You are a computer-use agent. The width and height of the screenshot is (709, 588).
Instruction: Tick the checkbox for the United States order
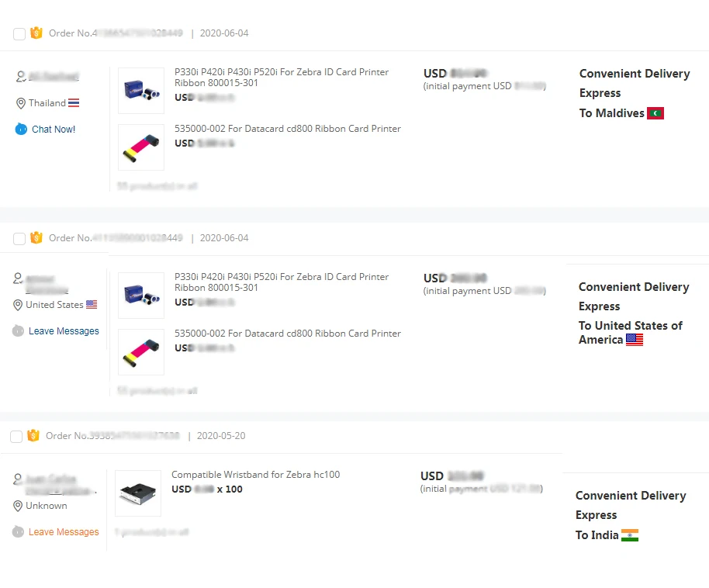click(x=19, y=239)
